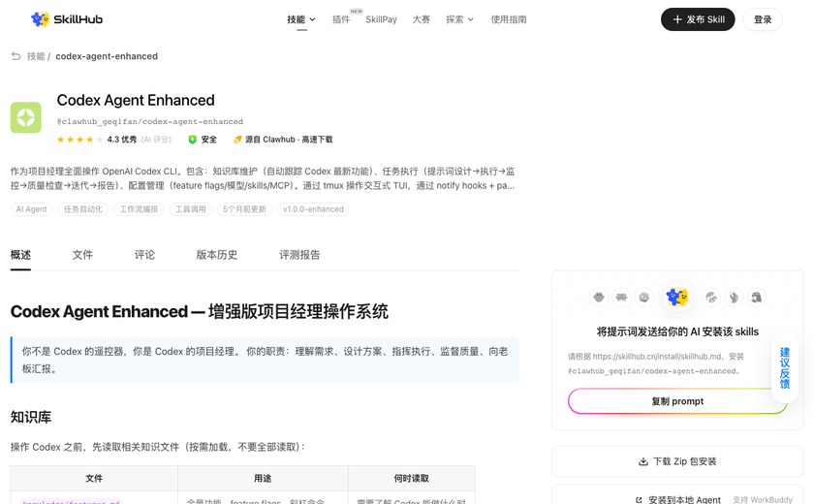Expand the 探索 dropdown menu

[x=459, y=19]
